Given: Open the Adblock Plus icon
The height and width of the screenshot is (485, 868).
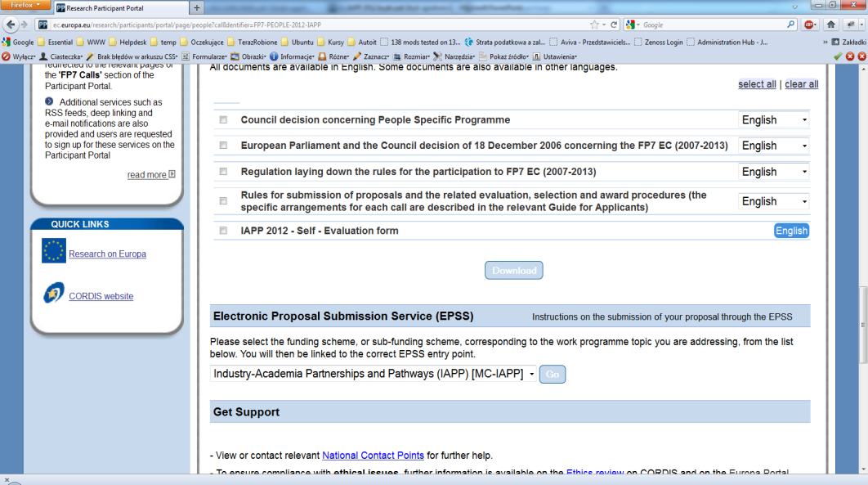Looking at the screenshot, I should pos(809,25).
